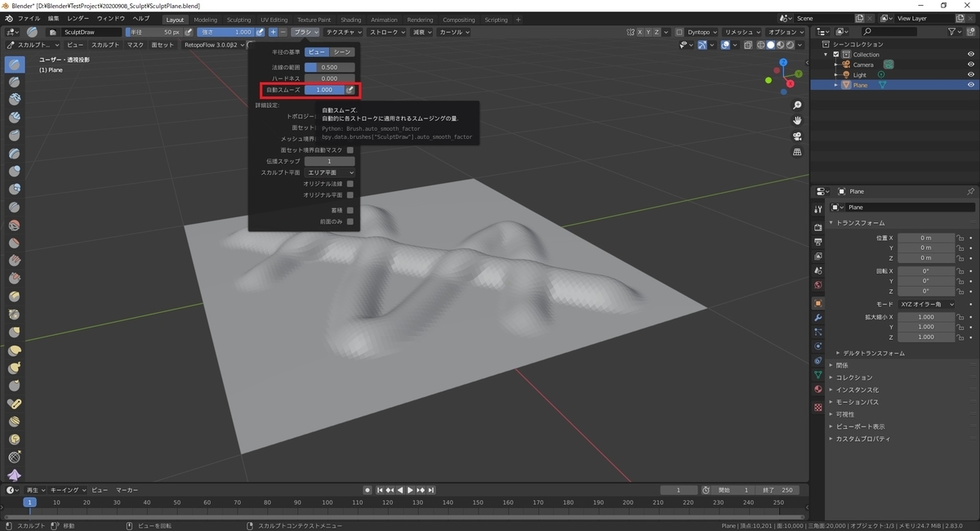This screenshot has width=980, height=531.
Task: Select the Draw sculpt brush tool
Action: pyautogui.click(x=15, y=64)
